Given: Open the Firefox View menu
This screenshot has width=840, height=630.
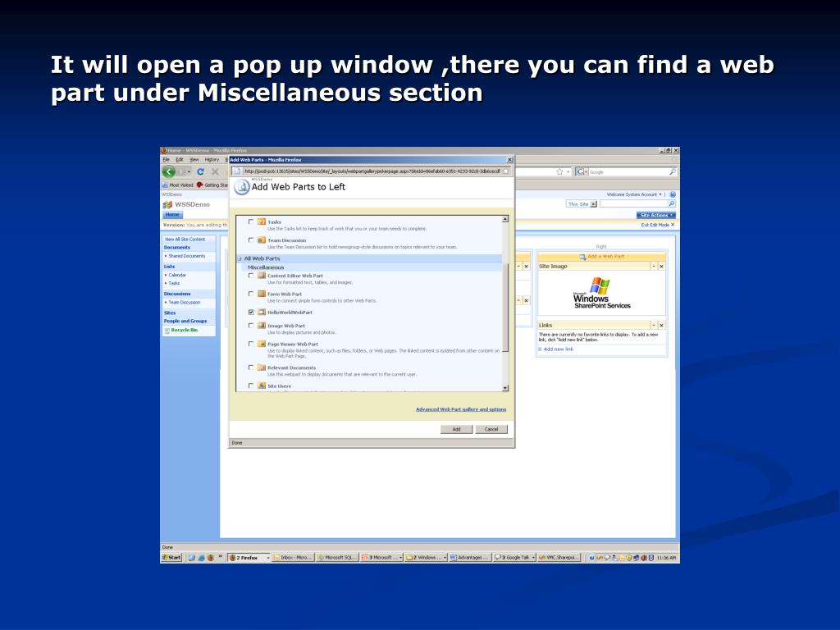Looking at the screenshot, I should point(194,160).
